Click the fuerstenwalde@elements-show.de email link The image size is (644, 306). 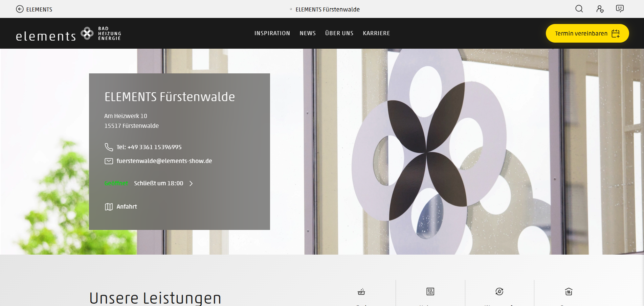pyautogui.click(x=164, y=161)
